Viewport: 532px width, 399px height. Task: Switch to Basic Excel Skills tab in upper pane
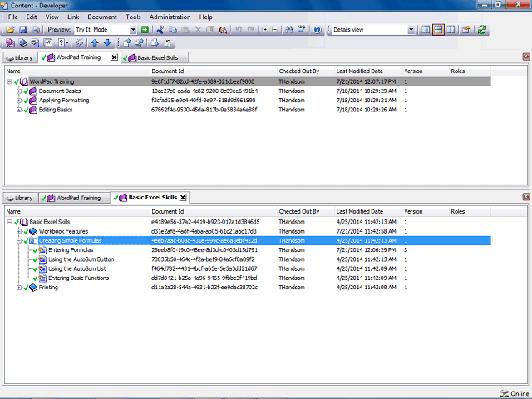coord(155,57)
